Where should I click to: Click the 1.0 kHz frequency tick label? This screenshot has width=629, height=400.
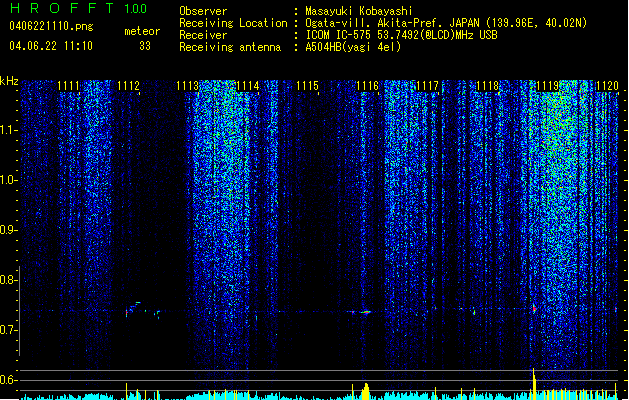click(x=8, y=180)
